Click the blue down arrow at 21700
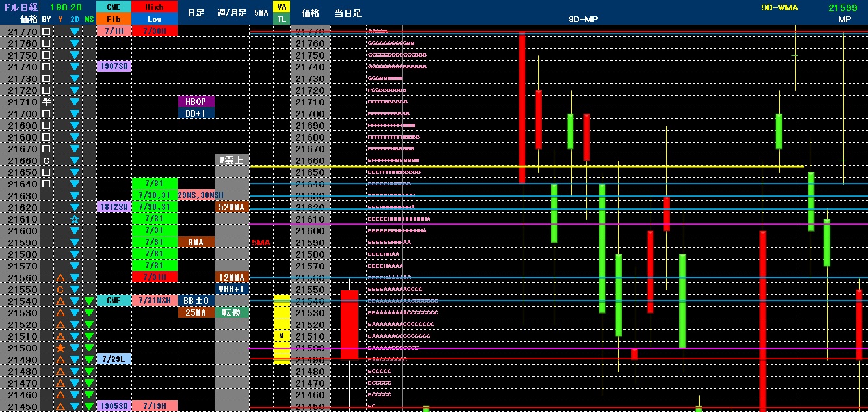 coord(75,114)
